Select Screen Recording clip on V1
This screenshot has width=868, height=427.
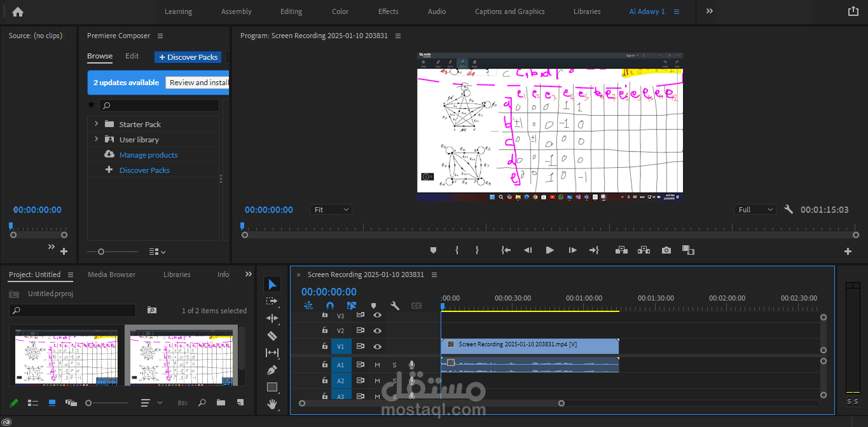[530, 346]
